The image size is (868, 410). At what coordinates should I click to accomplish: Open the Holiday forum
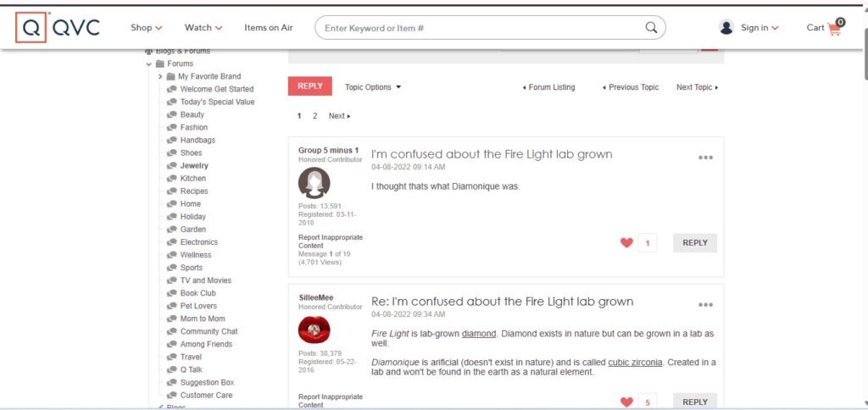pos(192,216)
